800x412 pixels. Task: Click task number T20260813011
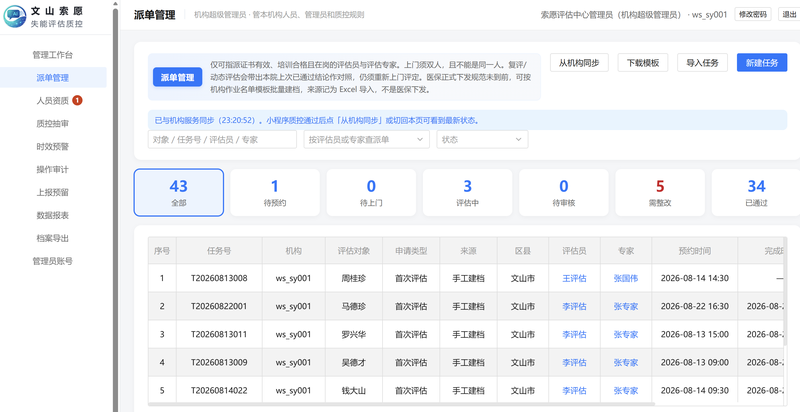click(219, 334)
